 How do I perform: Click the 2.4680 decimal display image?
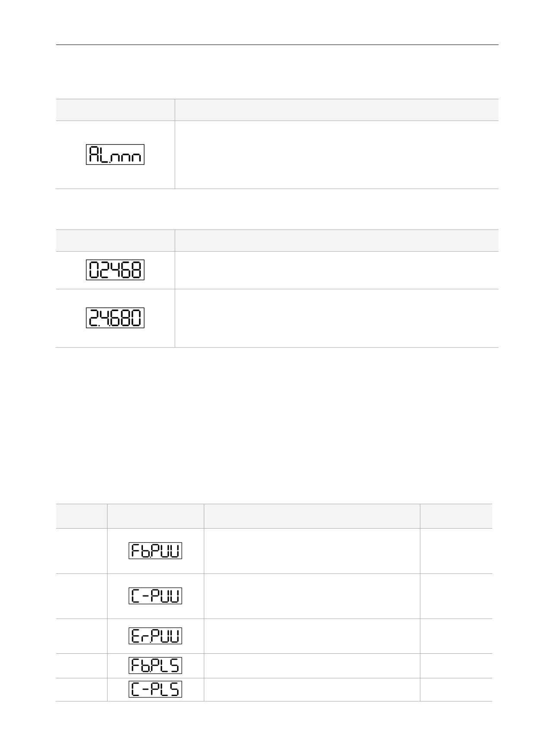pos(115,318)
